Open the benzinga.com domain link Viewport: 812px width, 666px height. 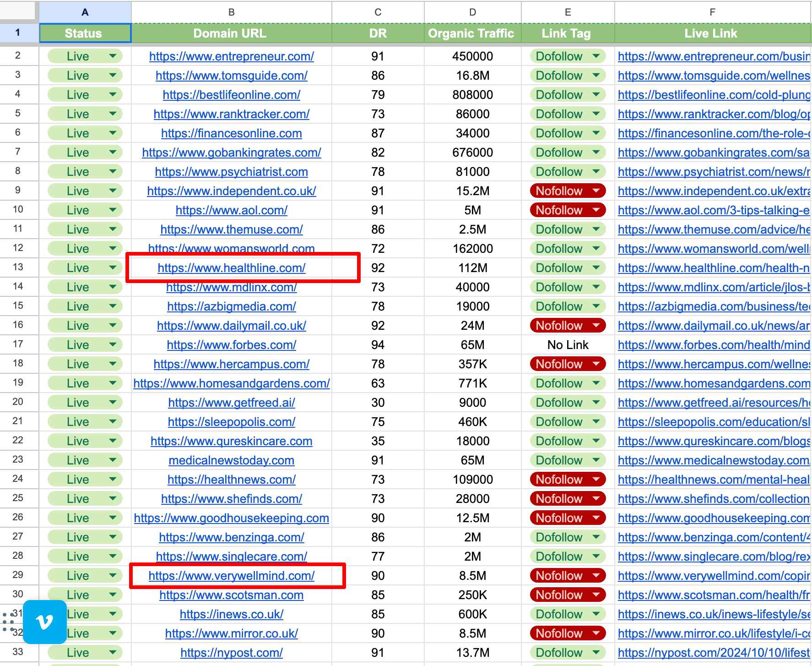click(x=232, y=537)
